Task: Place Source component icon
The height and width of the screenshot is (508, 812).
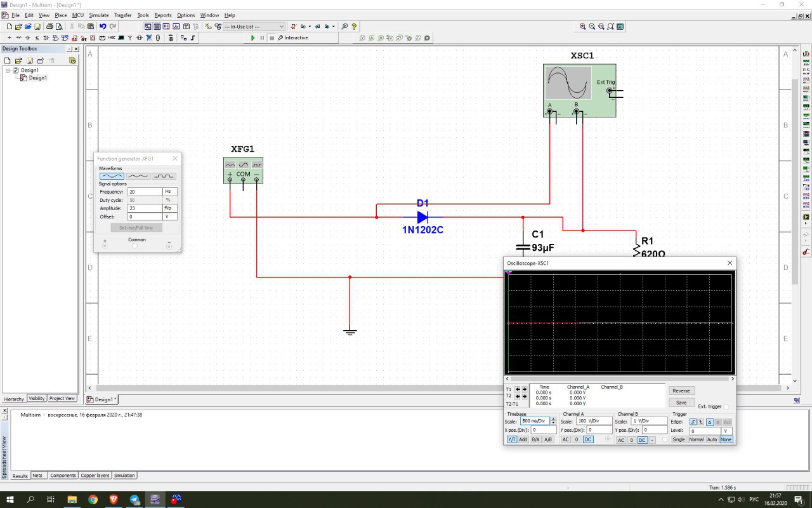Action: pos(10,38)
